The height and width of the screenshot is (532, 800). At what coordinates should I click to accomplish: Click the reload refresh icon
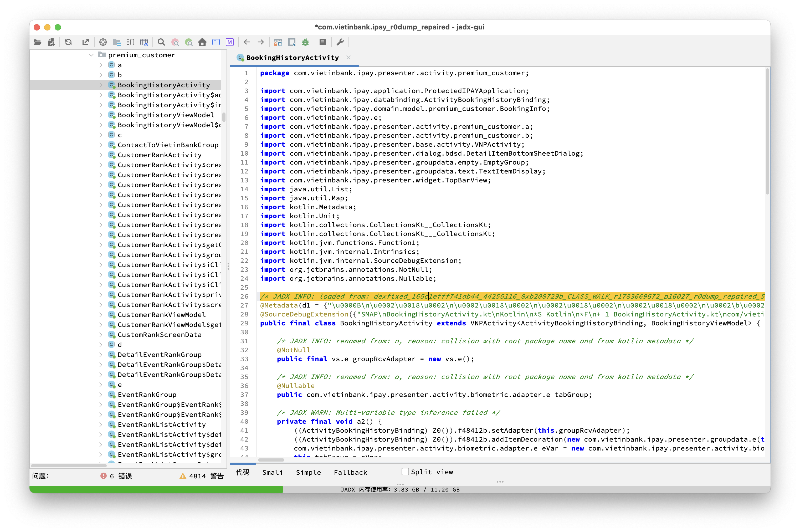pyautogui.click(x=68, y=42)
